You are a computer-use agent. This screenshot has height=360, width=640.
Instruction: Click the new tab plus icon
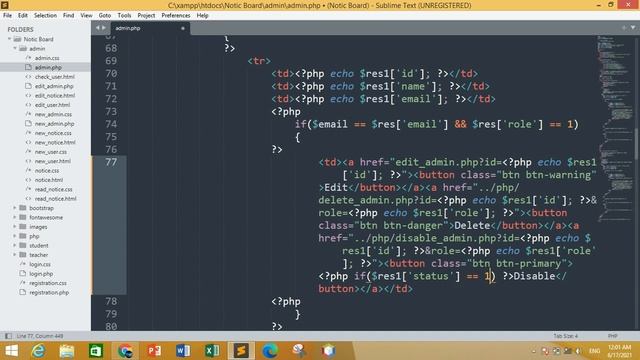tap(624, 28)
